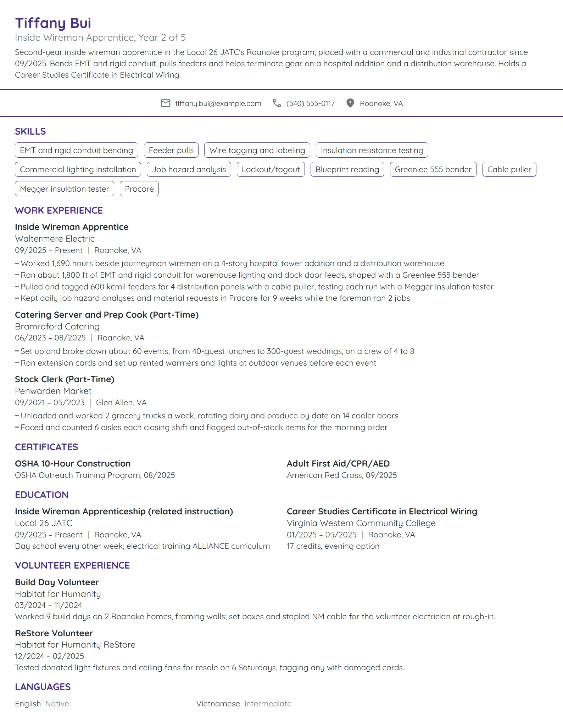Select the OSHA 10-Hour Construction certificate title
563x728 pixels.
73,464
